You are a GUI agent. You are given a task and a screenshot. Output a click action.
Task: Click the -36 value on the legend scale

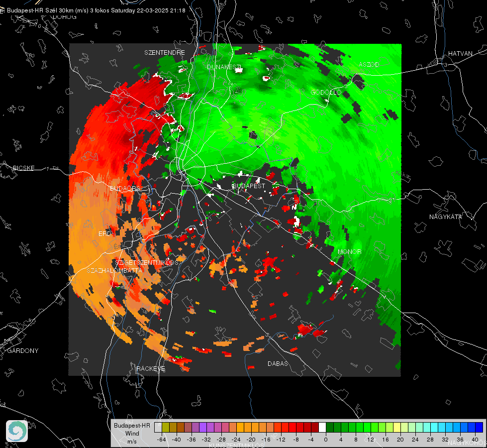[192, 440]
